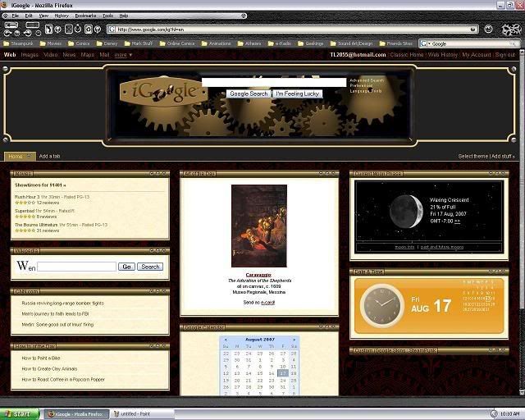Click the Select theme link
This screenshot has height=420, width=525.
[473, 156]
